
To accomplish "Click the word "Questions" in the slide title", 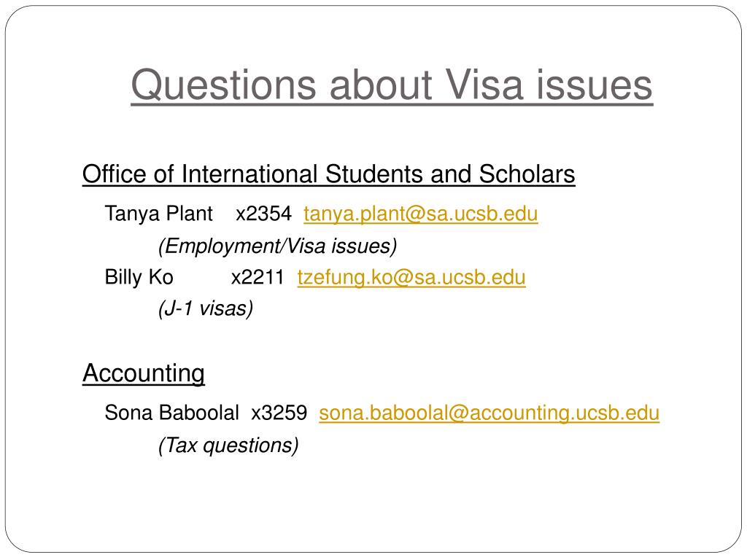I will coord(224,85).
